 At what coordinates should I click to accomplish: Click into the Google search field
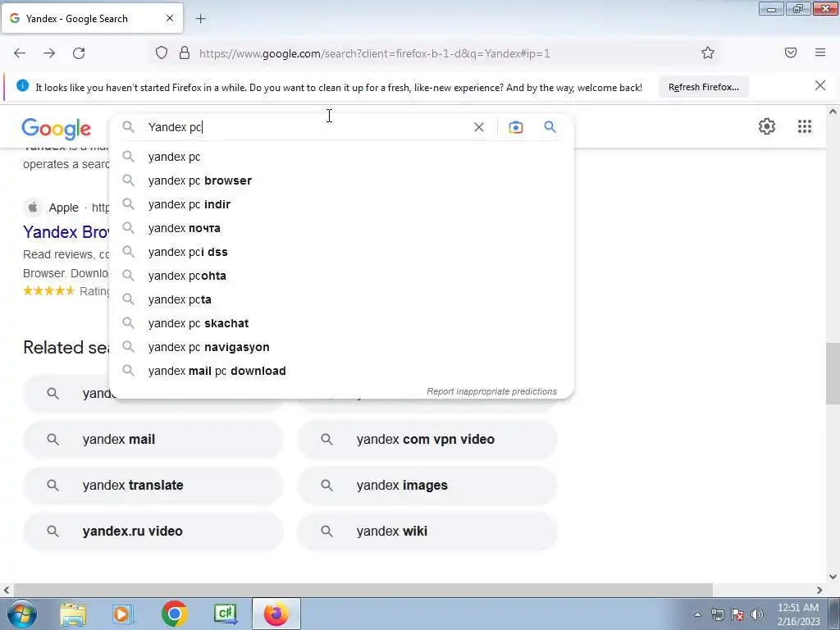[x=305, y=127]
